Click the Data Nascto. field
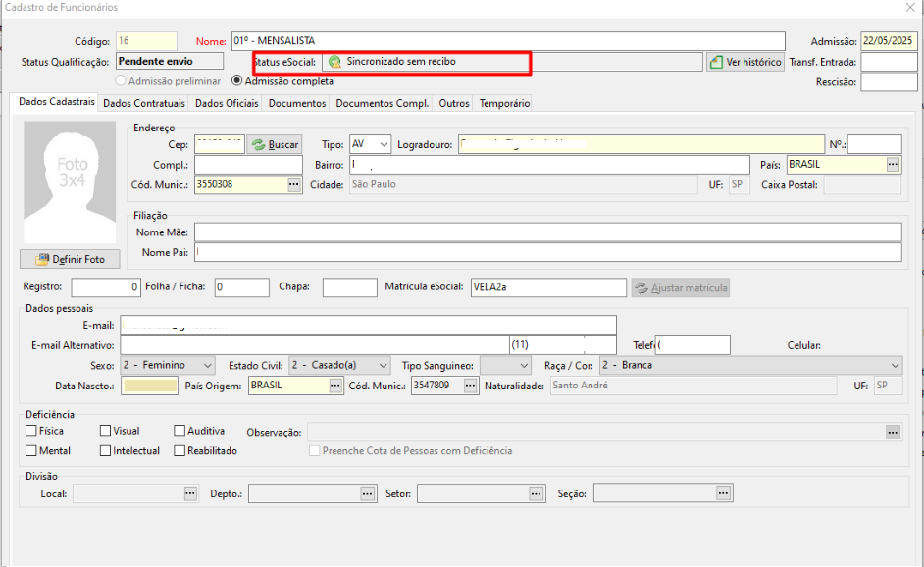924x567 pixels. 150,386
